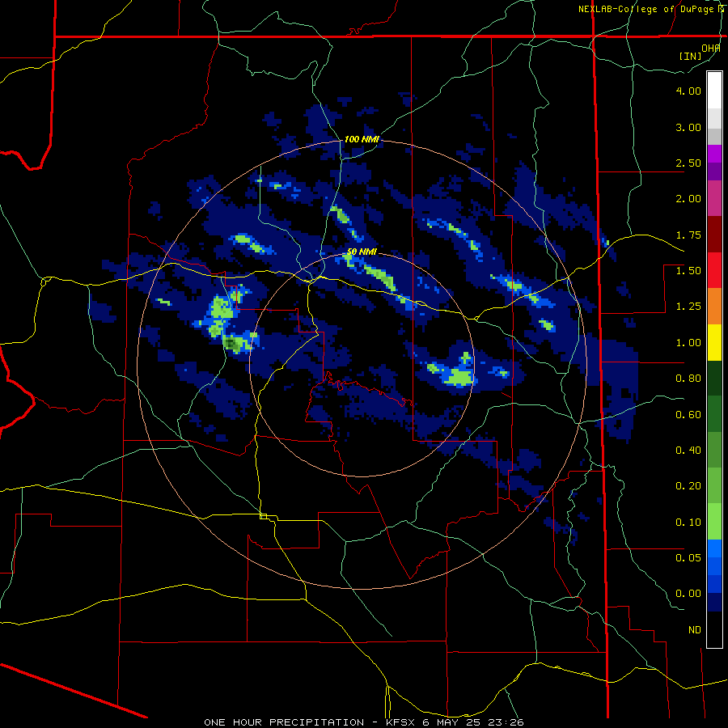Click the '2.50' legend value
The height and width of the screenshot is (728, 728).
pyautogui.click(x=688, y=163)
